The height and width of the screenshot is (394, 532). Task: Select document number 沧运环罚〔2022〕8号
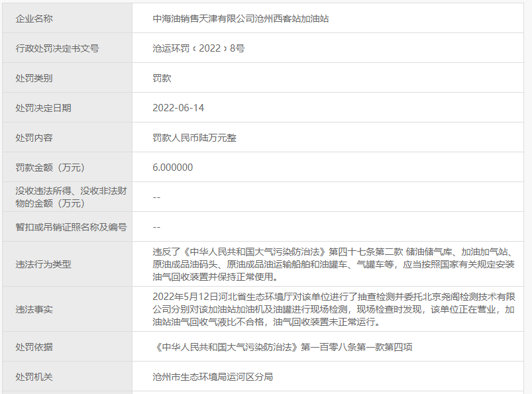pyautogui.click(x=199, y=48)
